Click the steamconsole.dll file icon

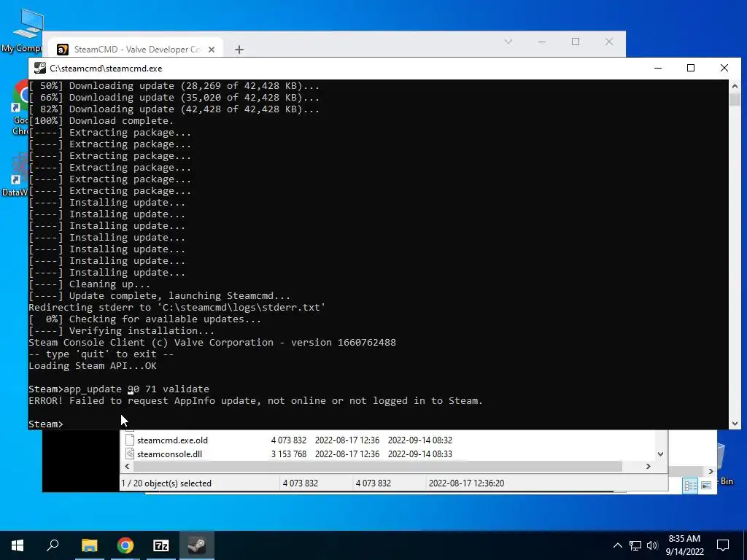[130, 454]
